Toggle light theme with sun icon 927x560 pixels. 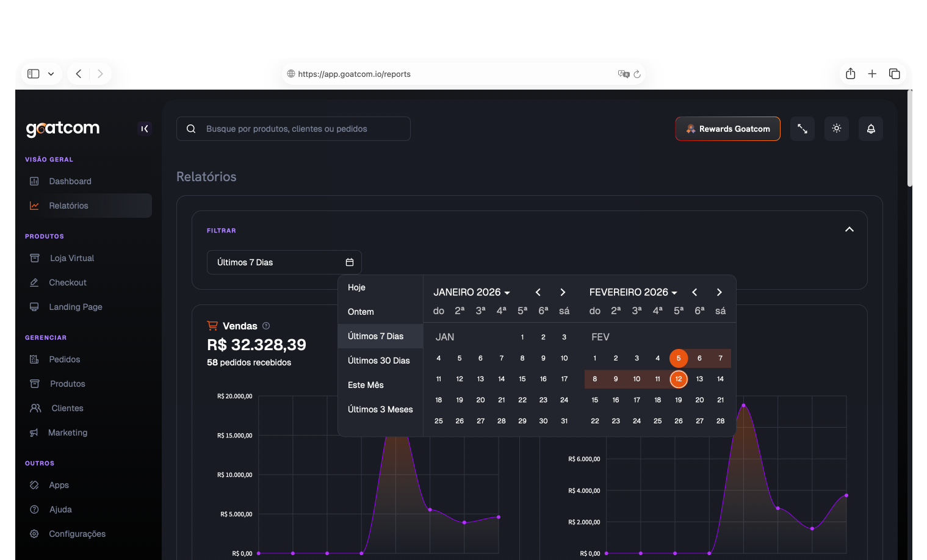tap(837, 129)
